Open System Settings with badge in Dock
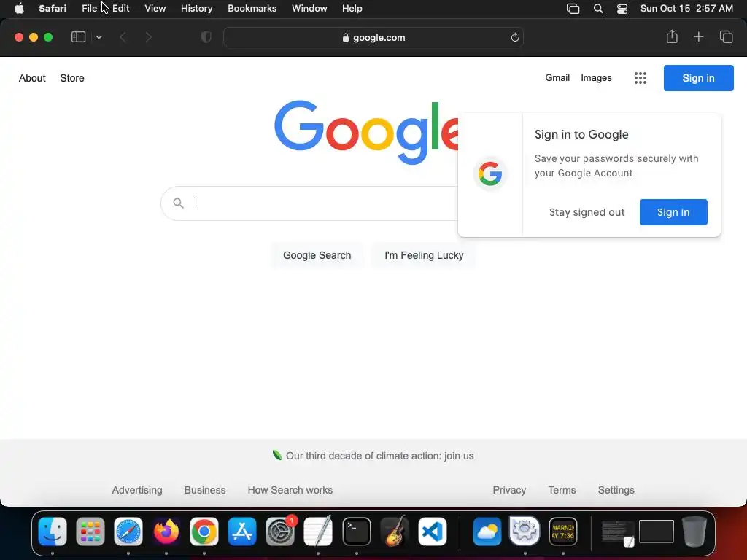The width and height of the screenshot is (747, 560). click(280, 532)
